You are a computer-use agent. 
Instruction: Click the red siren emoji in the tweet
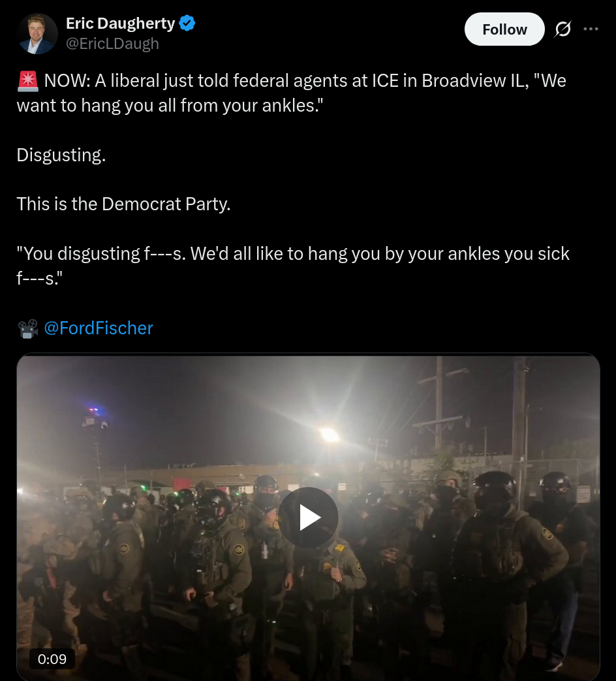pos(28,81)
